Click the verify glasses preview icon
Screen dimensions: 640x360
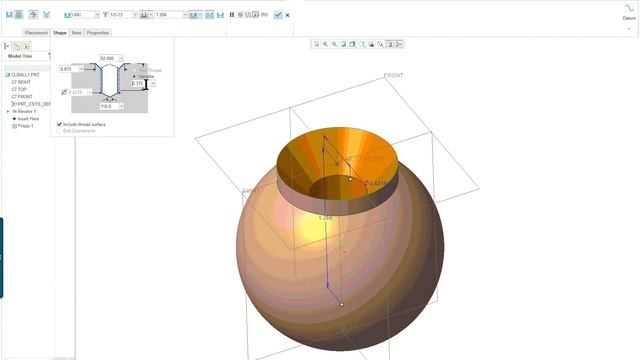coord(264,15)
